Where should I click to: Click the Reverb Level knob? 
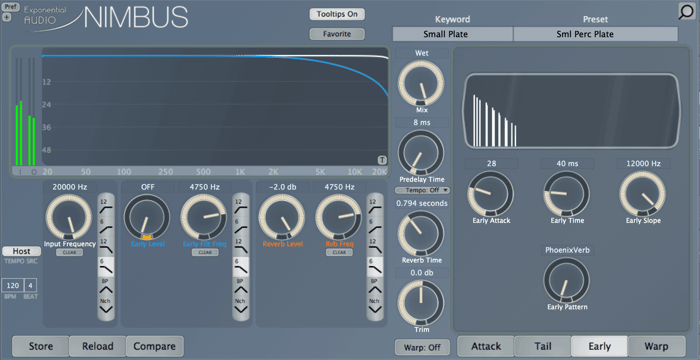click(x=282, y=217)
